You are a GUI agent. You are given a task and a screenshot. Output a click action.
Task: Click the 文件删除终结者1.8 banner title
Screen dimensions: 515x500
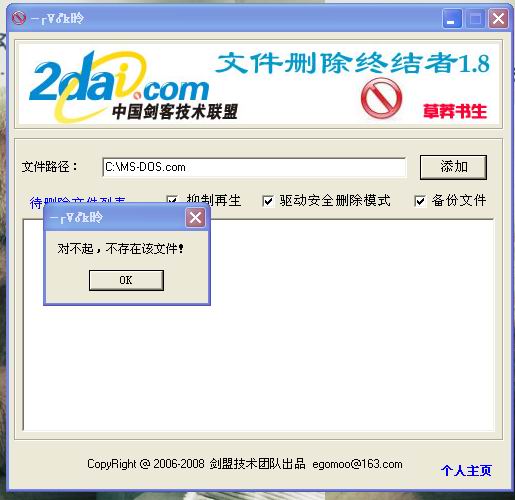click(x=353, y=63)
